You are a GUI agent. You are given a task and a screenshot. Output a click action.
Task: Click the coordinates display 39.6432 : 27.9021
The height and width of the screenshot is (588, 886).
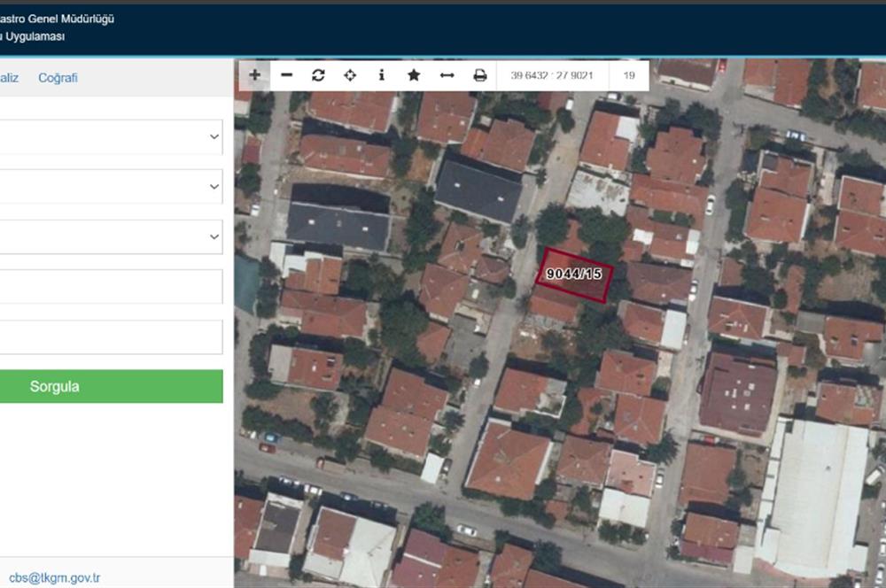click(552, 75)
